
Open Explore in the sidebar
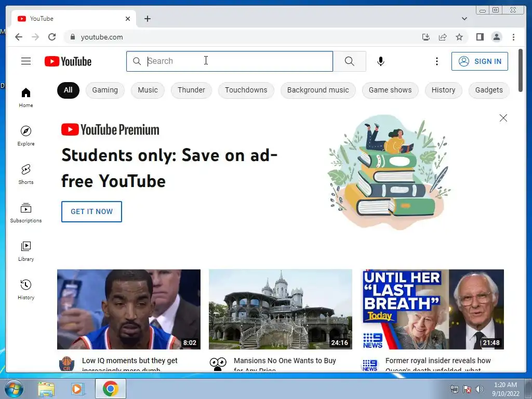26,136
